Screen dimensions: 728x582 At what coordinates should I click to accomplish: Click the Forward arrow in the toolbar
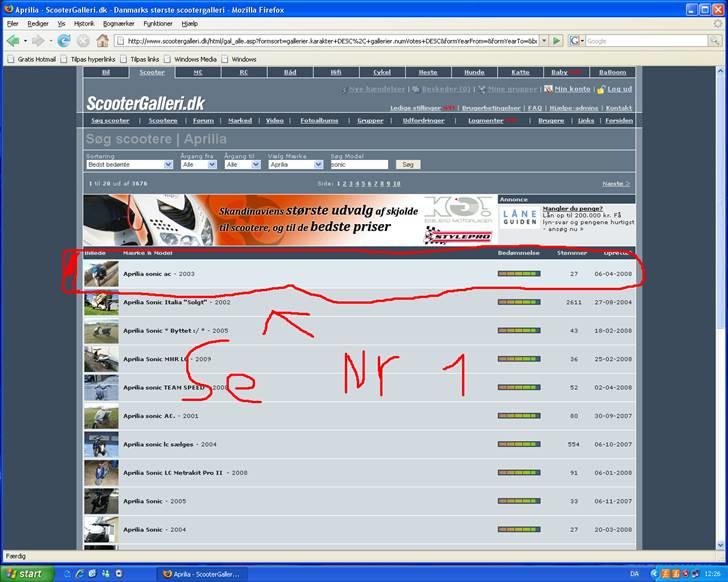[x=38, y=41]
